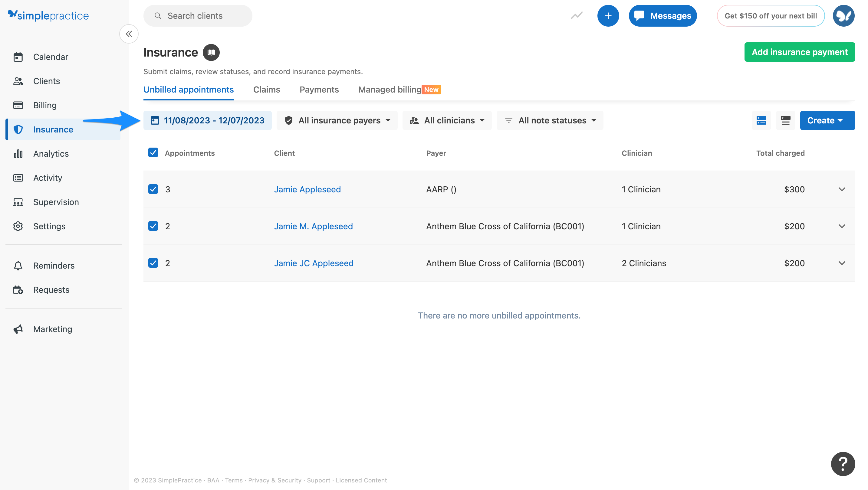Switch to the Claims tab
Image resolution: width=868 pixels, height=490 pixels.
[x=267, y=90]
